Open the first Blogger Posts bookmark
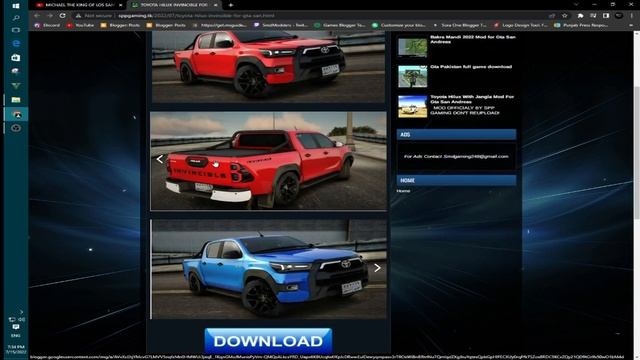Image resolution: width=640 pixels, height=360 pixels. tap(120, 25)
